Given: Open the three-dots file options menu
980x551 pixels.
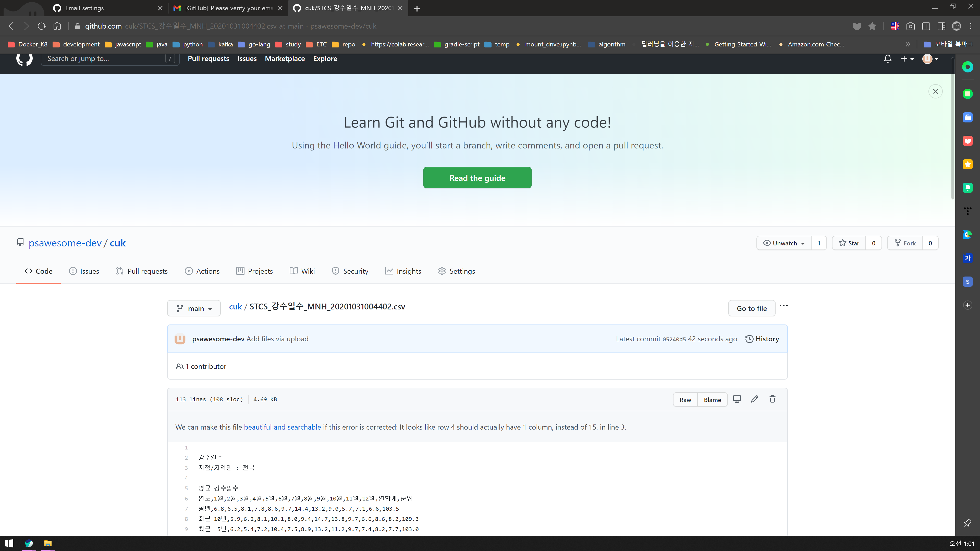Looking at the screenshot, I should 784,306.
